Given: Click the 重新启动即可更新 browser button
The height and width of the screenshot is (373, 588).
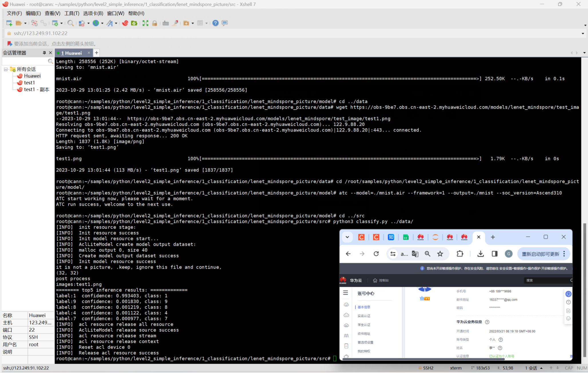Looking at the screenshot, I should click(540, 254).
